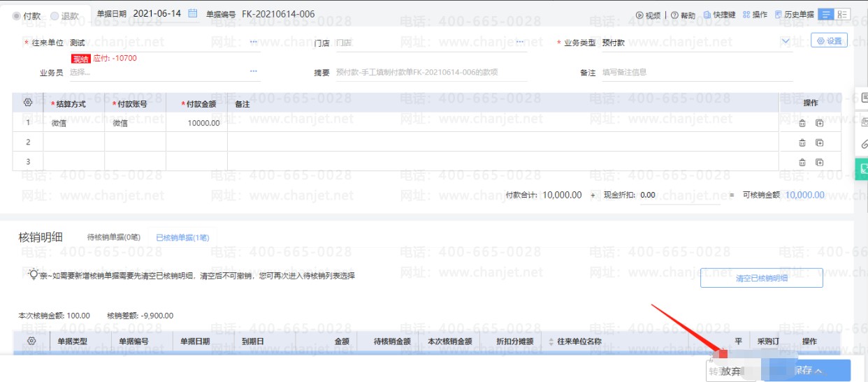Image resolution: width=868 pixels, height=382 pixels.
Task: Click 付款账号 cell 微信 in row 1
Action: (136, 123)
